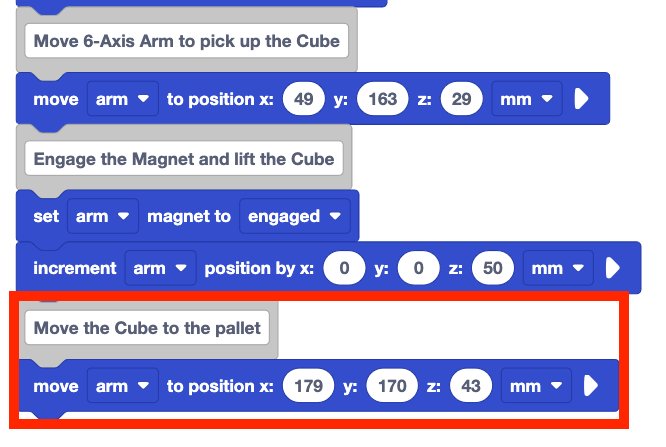Expand the move block with x 49
The height and width of the screenshot is (447, 666).
pos(582,99)
